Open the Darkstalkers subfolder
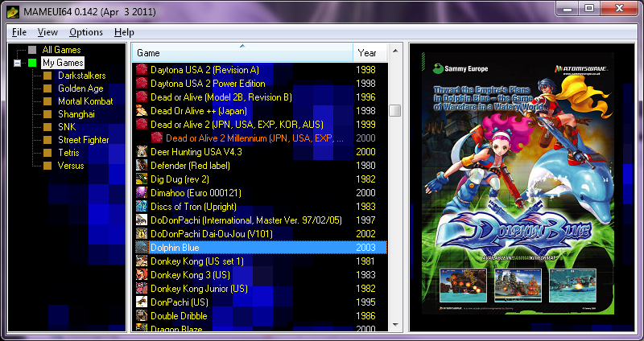 coord(82,76)
